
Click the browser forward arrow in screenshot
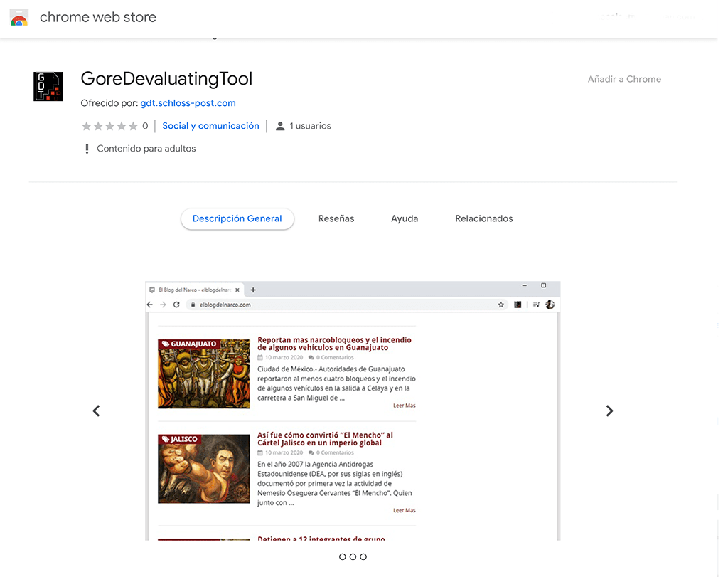(x=163, y=305)
